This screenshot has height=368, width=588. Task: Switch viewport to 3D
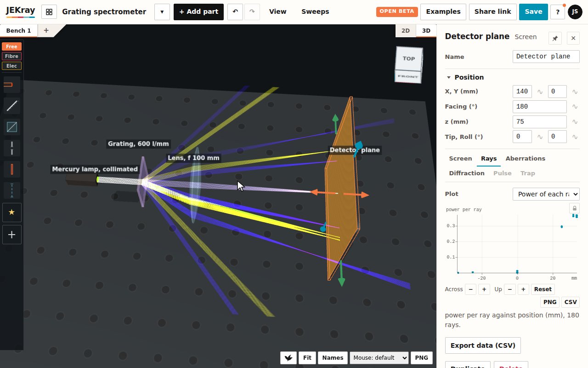[x=426, y=30]
